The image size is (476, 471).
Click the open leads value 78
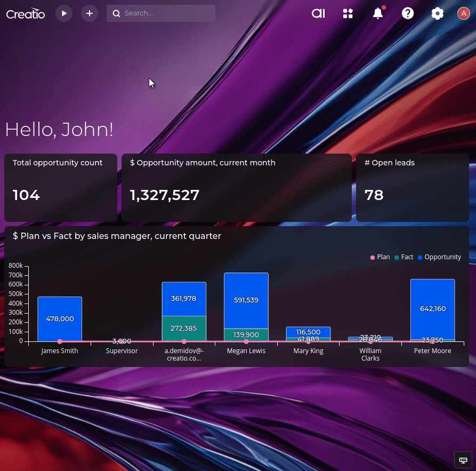point(374,195)
